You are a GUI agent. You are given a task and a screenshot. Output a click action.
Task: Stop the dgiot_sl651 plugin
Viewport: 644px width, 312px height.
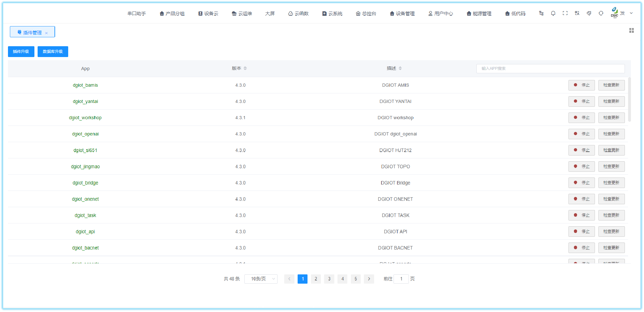[x=582, y=150]
